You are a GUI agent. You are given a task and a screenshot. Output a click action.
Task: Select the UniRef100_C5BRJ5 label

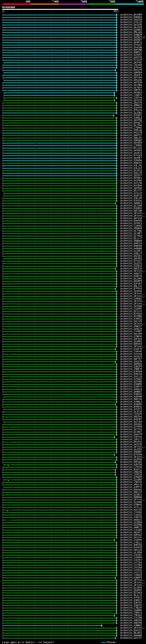[131, 369]
